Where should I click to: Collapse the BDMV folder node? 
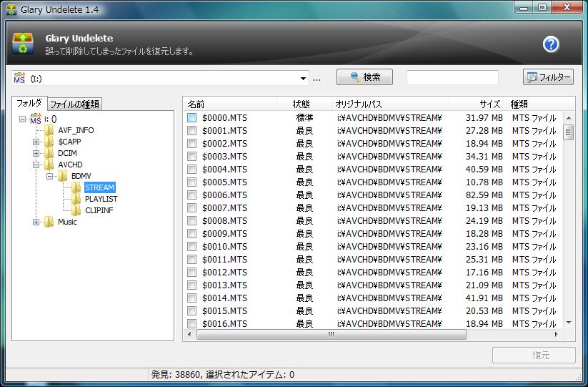[x=49, y=176]
